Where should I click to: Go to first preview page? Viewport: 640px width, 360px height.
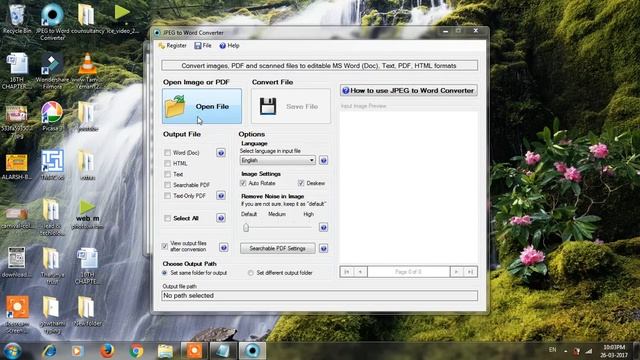347,272
